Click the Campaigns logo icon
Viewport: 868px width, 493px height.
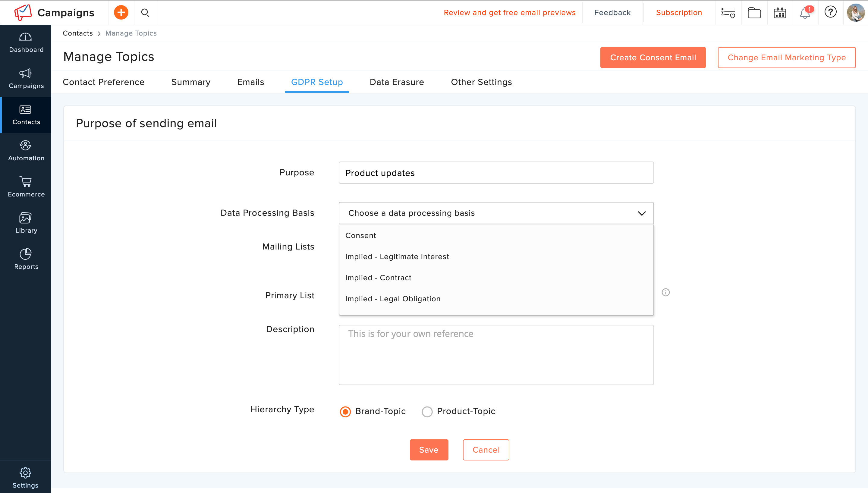tap(23, 13)
